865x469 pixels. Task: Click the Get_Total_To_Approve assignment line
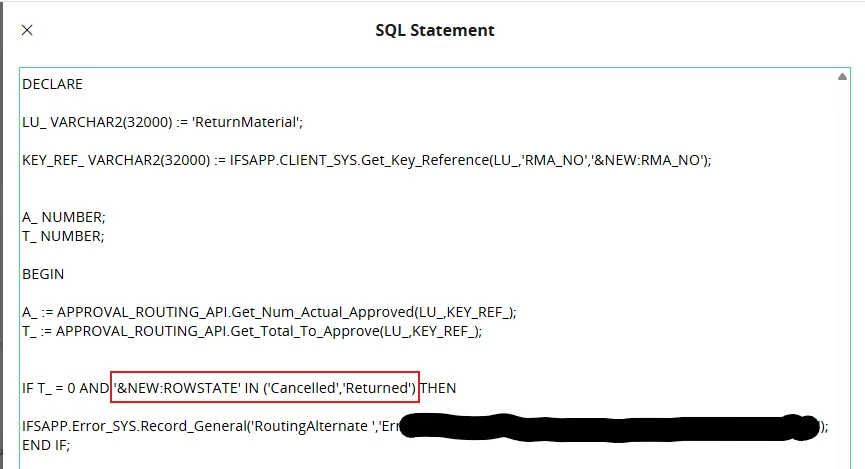[x=252, y=331]
